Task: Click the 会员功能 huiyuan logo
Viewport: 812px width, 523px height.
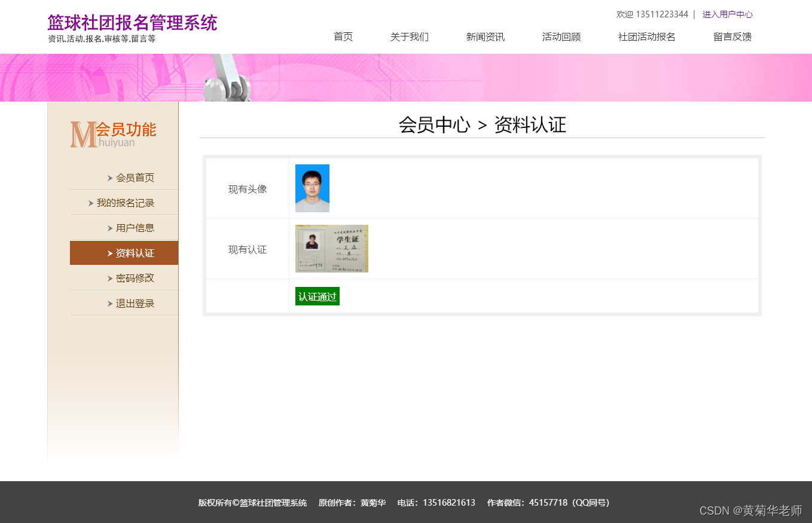Action: point(113,134)
